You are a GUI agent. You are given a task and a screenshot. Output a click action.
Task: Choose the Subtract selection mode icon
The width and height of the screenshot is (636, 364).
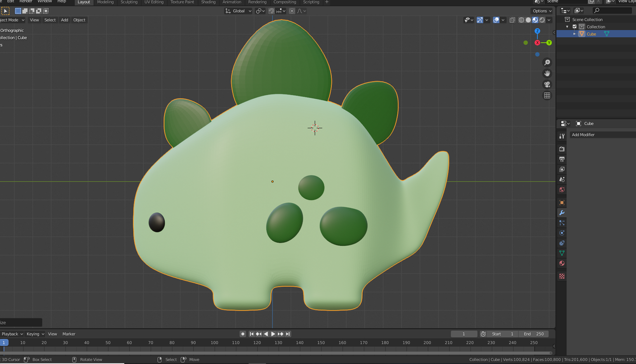coord(32,11)
